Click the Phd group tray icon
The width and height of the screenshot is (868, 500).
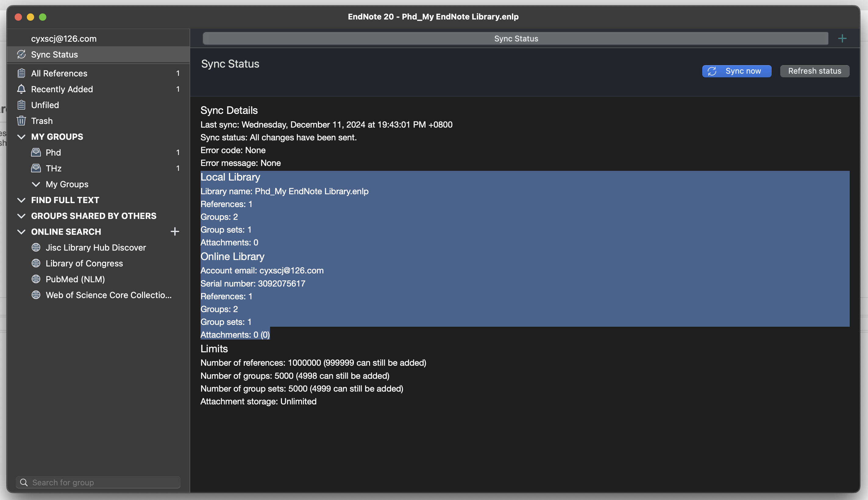(x=36, y=152)
